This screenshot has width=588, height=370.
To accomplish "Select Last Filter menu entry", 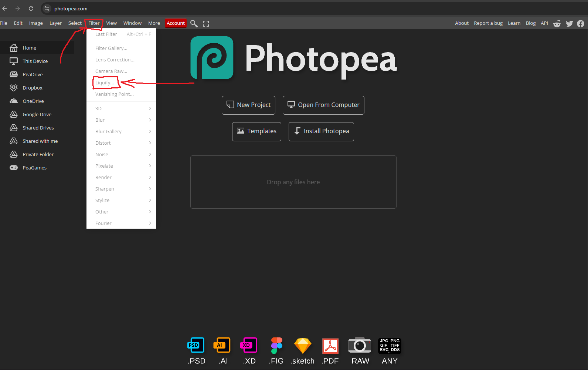I will 121,34.
